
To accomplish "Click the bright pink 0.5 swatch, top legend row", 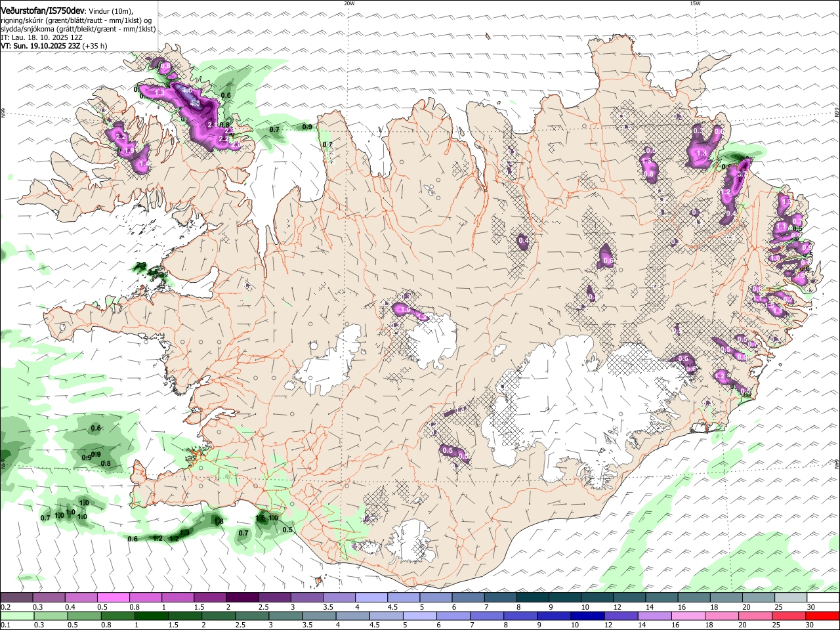I will tap(113, 598).
